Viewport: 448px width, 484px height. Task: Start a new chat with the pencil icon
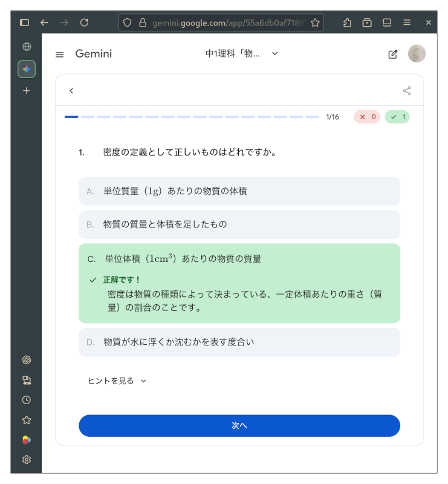coord(393,54)
